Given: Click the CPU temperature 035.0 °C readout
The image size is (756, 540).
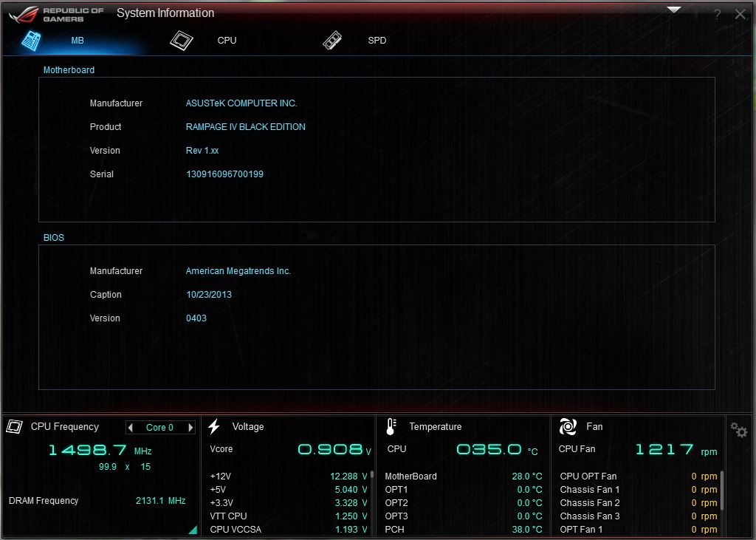Looking at the screenshot, I should [497, 450].
